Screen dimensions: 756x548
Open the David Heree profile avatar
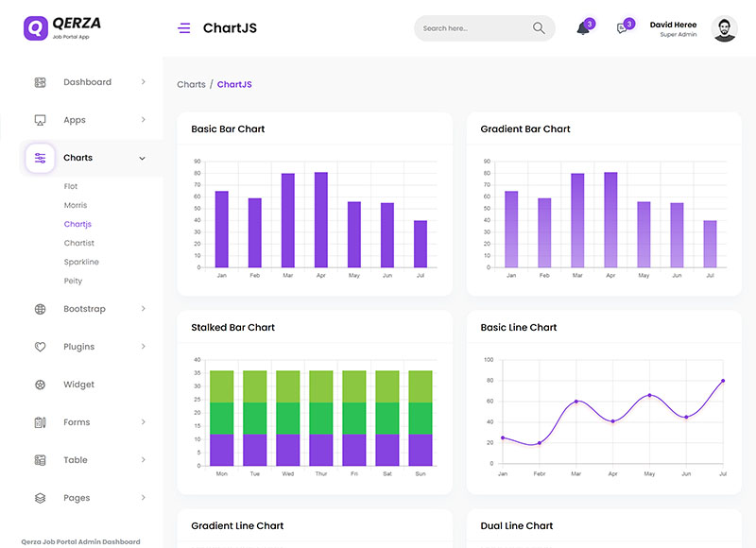click(725, 28)
